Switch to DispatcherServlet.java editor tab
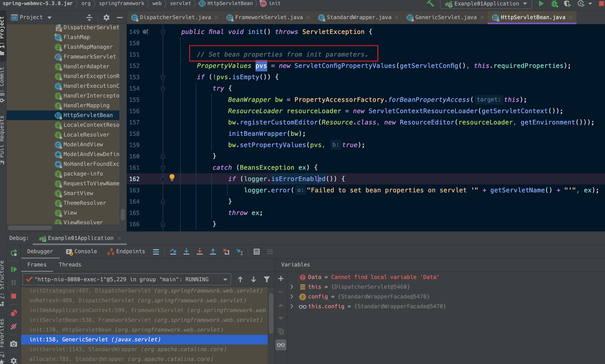 tap(175, 17)
